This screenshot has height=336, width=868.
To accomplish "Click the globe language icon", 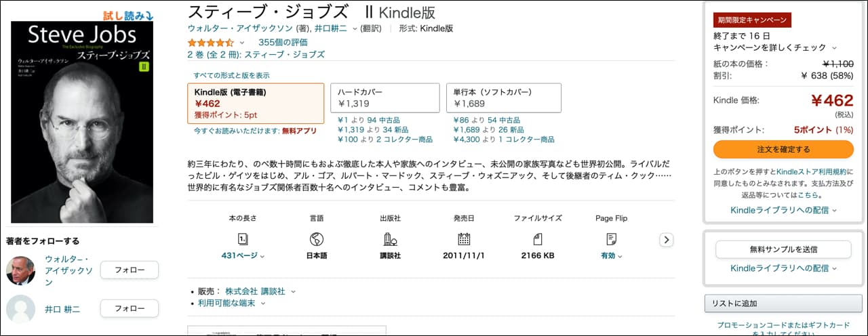I will (x=316, y=238).
